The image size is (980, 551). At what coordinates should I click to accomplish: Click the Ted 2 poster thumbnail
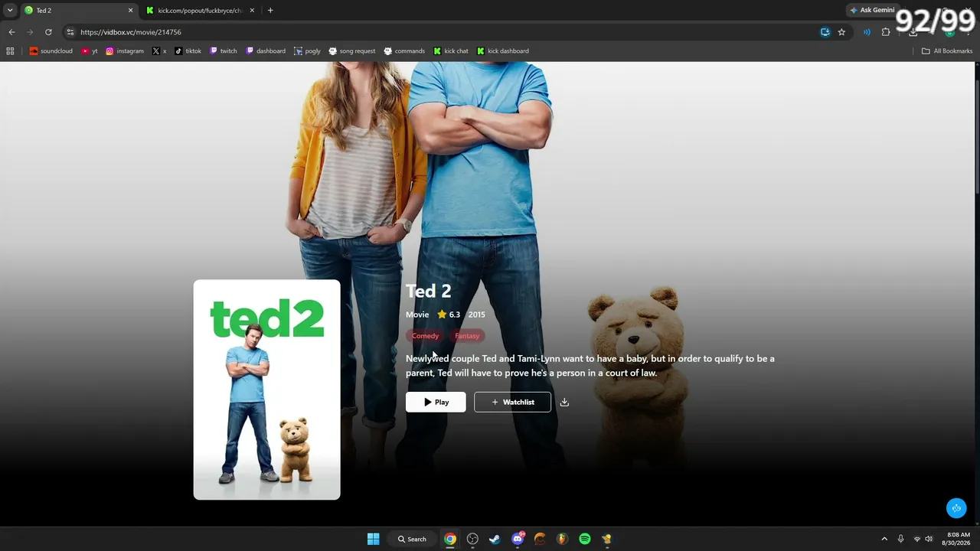coord(266,390)
